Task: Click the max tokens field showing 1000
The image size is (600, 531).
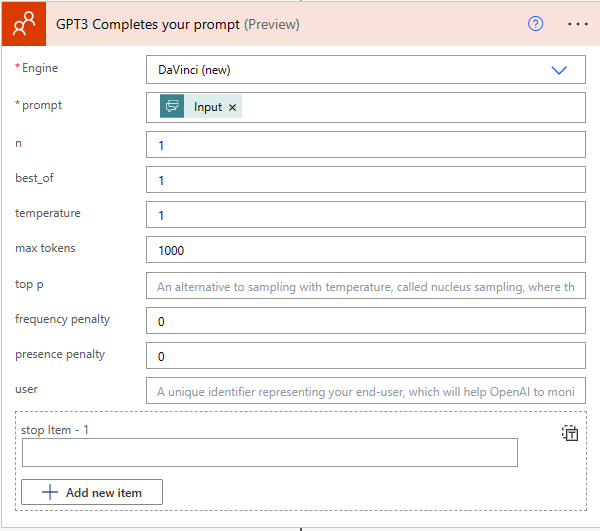Action: coord(365,250)
